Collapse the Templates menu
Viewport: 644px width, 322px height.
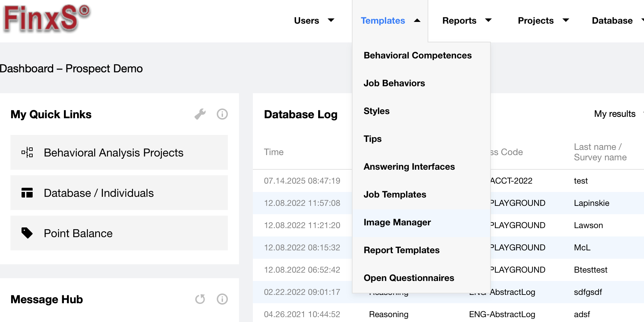click(x=383, y=21)
